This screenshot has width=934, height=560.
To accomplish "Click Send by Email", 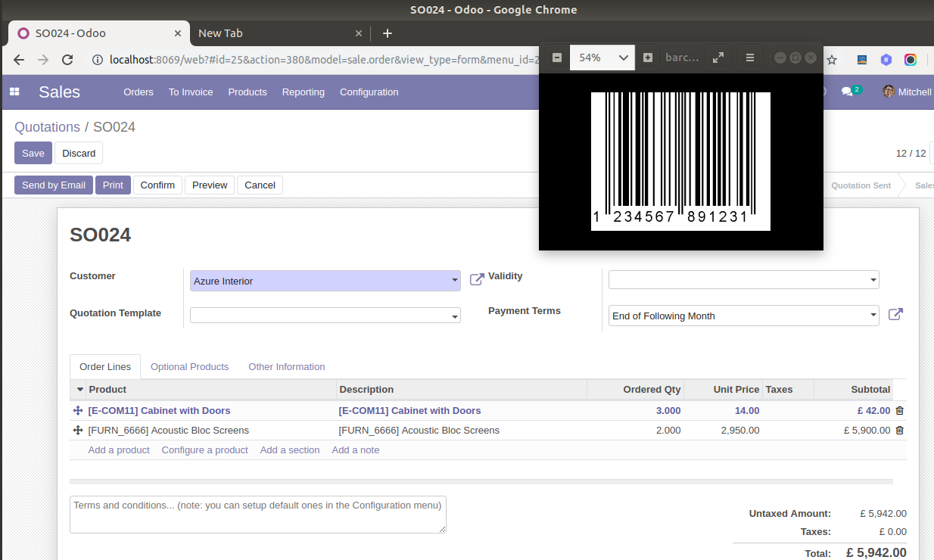I will 54,185.
